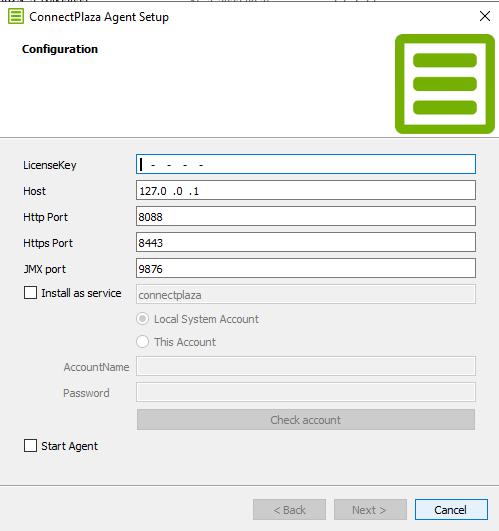
Task: Select the This Account radio button
Action: 143,342
